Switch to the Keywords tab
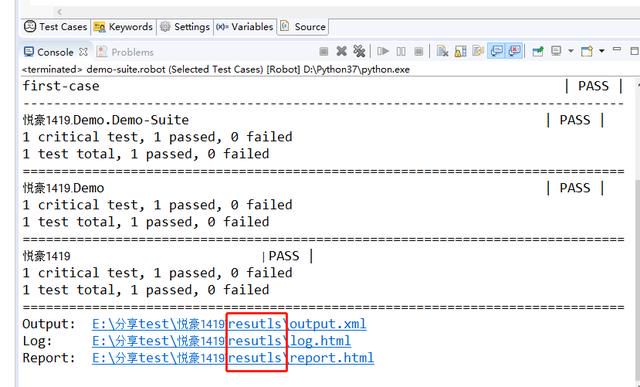The image size is (640, 387). coord(124,27)
